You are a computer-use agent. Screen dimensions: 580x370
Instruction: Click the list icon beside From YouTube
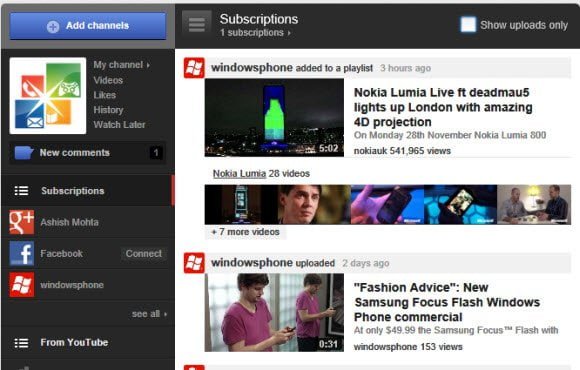point(21,343)
